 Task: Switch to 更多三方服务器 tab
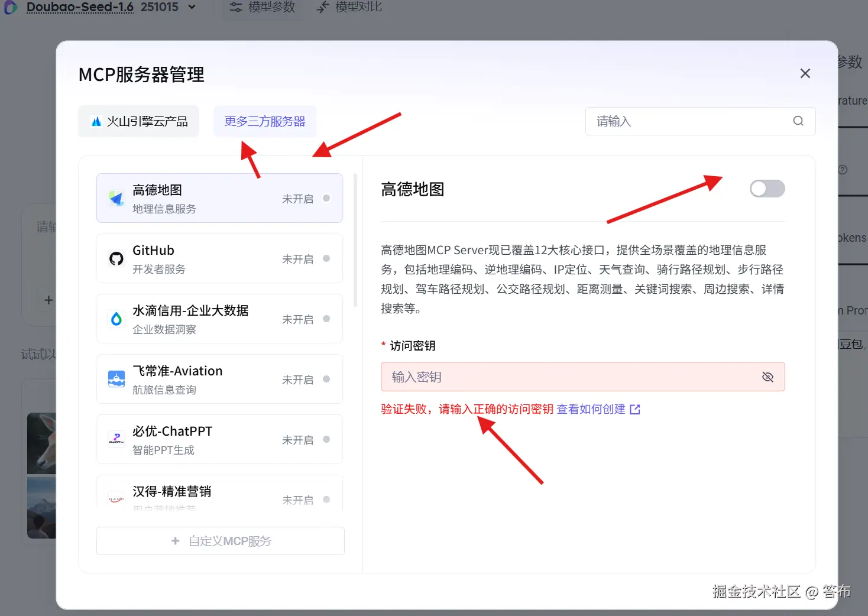[x=265, y=121]
